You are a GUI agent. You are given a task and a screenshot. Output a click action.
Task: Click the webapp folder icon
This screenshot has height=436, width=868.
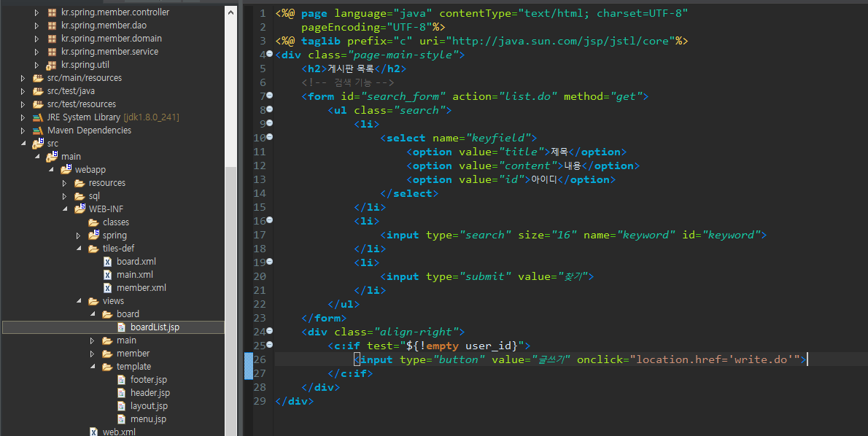tap(66, 169)
